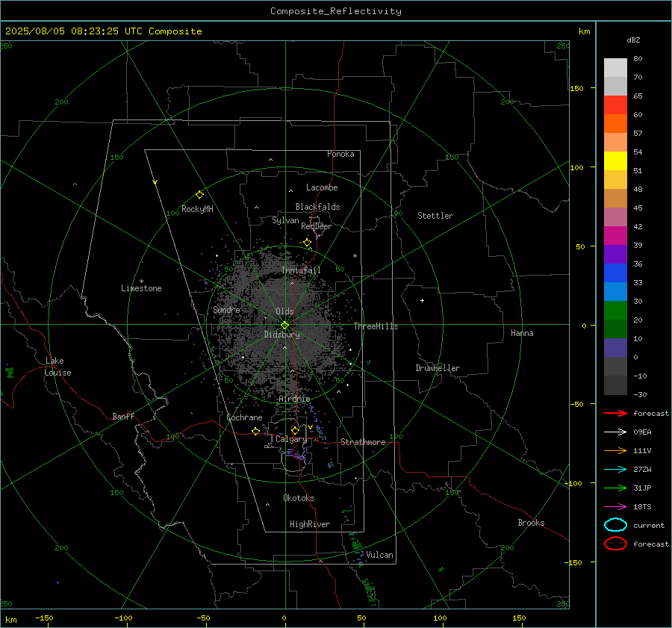Click the magenta swatch in the dBZ scale
The height and width of the screenshot is (628, 672).
[615, 236]
